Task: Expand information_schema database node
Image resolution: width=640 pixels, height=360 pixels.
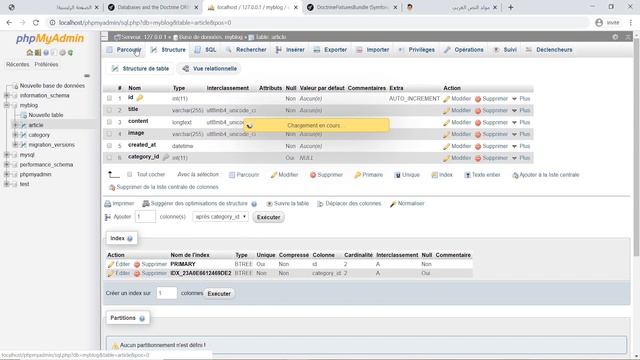Action: pyautogui.click(x=7, y=96)
